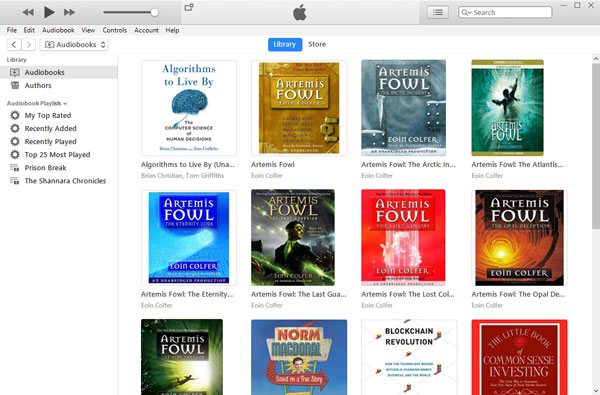Go back with the left arrow button
600x395 pixels.
click(x=14, y=44)
